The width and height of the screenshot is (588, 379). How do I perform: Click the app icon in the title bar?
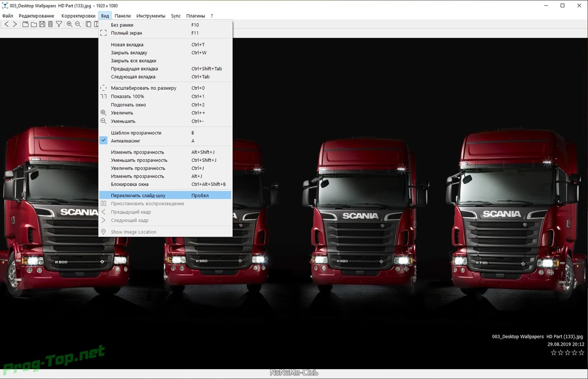pyautogui.click(x=4, y=6)
